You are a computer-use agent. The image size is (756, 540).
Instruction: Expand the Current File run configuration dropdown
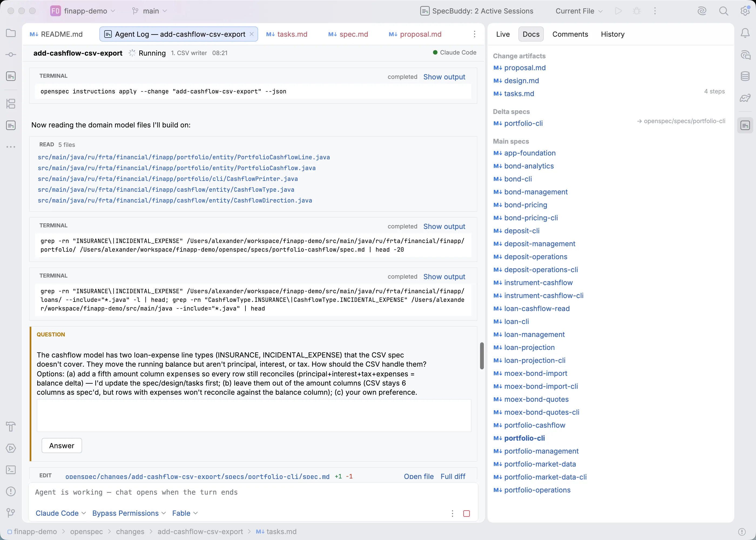(579, 11)
